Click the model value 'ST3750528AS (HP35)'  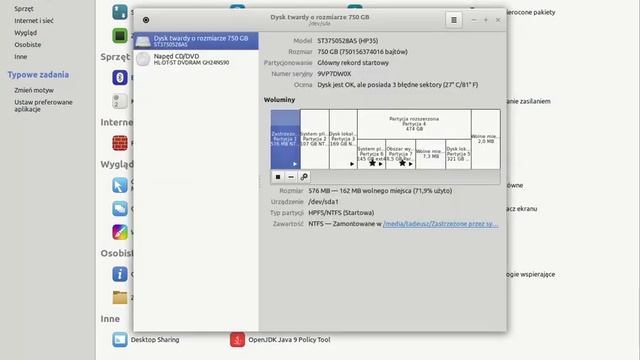coord(348,41)
